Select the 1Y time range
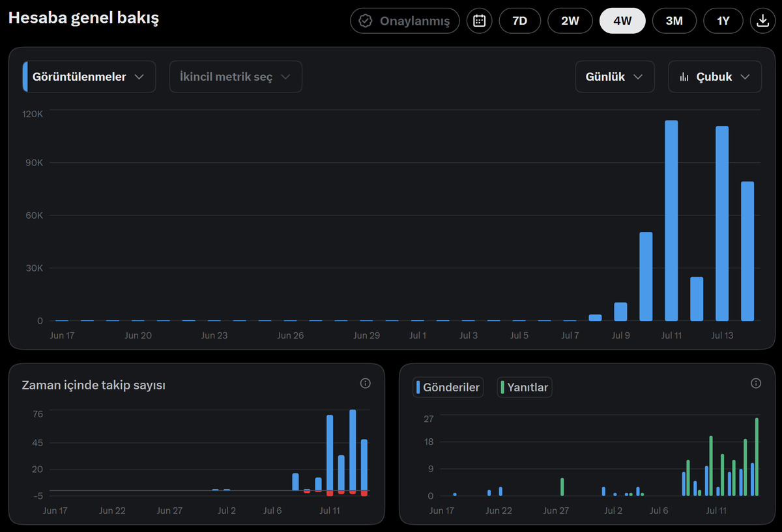Screen dimensions: 782x532 (x=723, y=21)
